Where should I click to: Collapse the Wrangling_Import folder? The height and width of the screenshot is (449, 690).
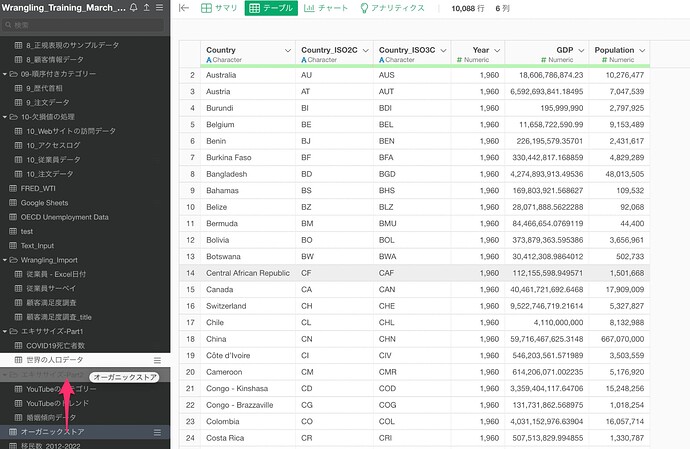[x=5, y=260]
